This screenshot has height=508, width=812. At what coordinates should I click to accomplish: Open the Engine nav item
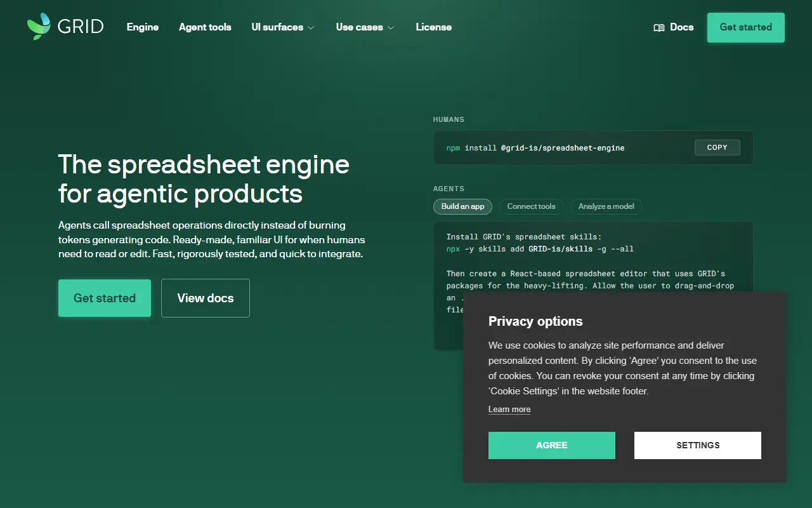pyautogui.click(x=143, y=27)
